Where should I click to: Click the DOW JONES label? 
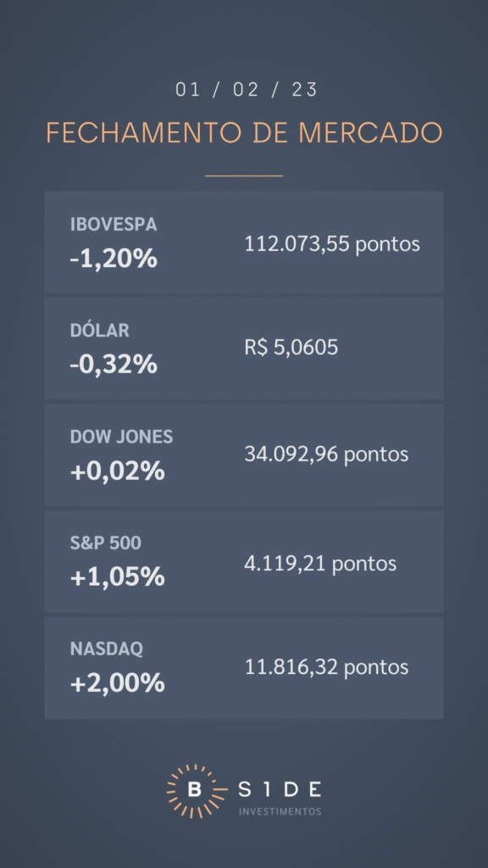[122, 437]
